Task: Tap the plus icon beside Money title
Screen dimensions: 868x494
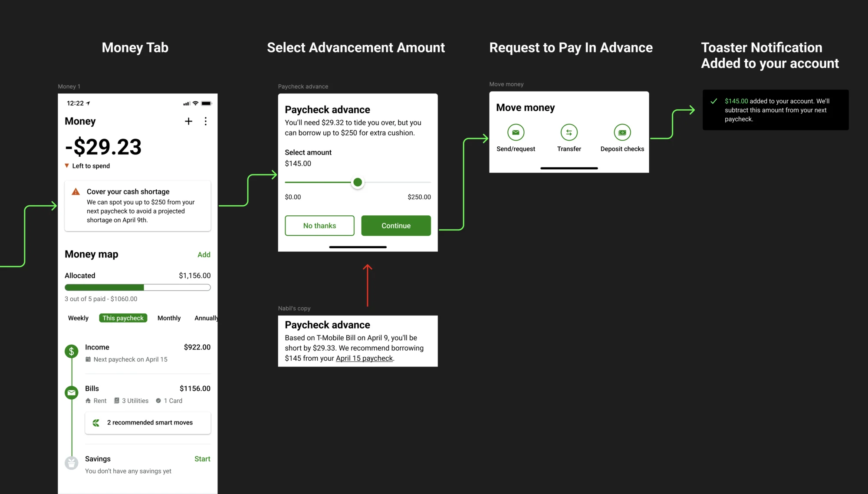Action: tap(188, 122)
